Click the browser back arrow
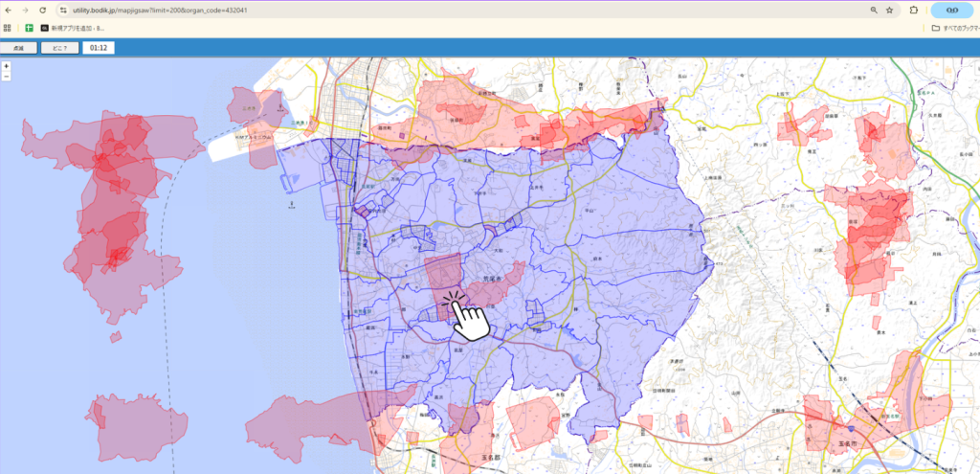980x474 pixels. tap(8, 10)
